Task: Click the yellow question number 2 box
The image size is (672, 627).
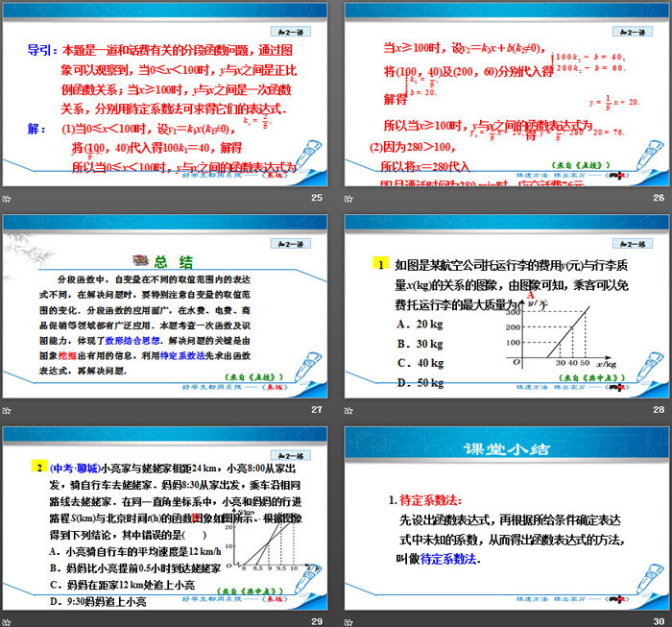Action: (39, 467)
